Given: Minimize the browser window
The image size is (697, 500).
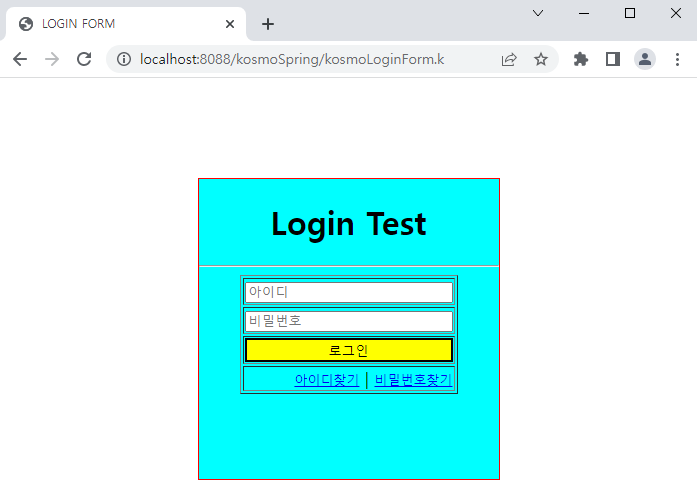Looking at the screenshot, I should point(584,13).
